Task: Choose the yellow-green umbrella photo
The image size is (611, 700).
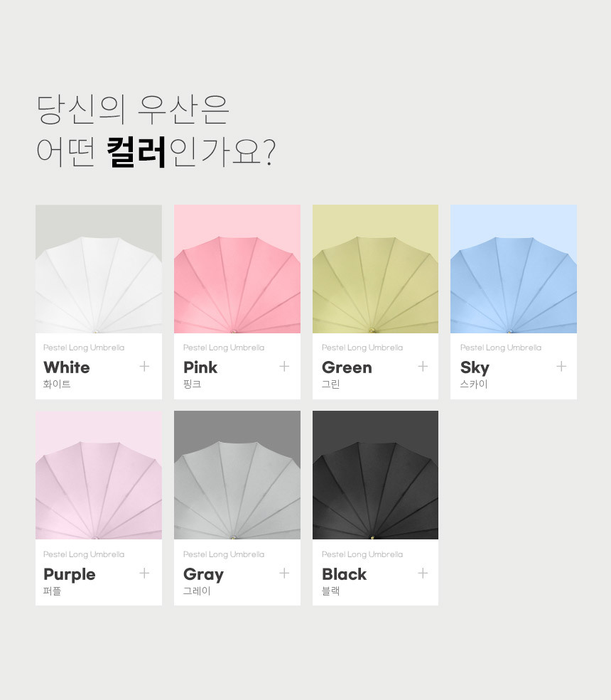Action: click(375, 269)
